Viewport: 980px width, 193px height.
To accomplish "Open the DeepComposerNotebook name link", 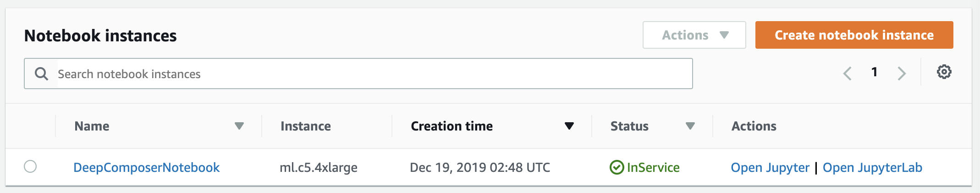I will pyautogui.click(x=146, y=168).
